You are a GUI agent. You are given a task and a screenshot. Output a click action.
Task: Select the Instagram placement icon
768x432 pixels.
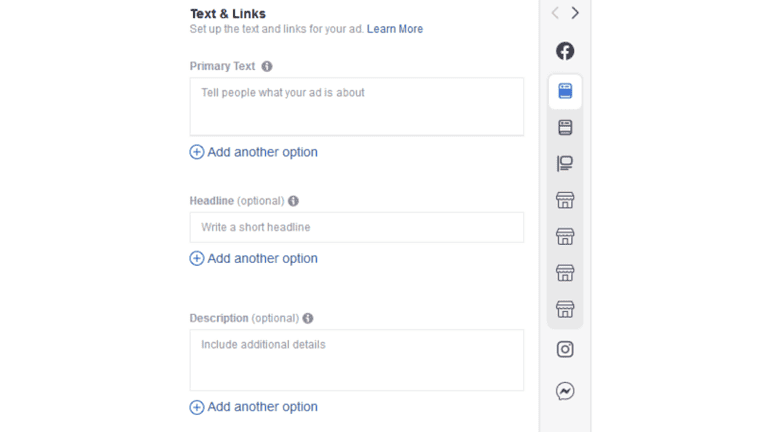[x=565, y=349]
